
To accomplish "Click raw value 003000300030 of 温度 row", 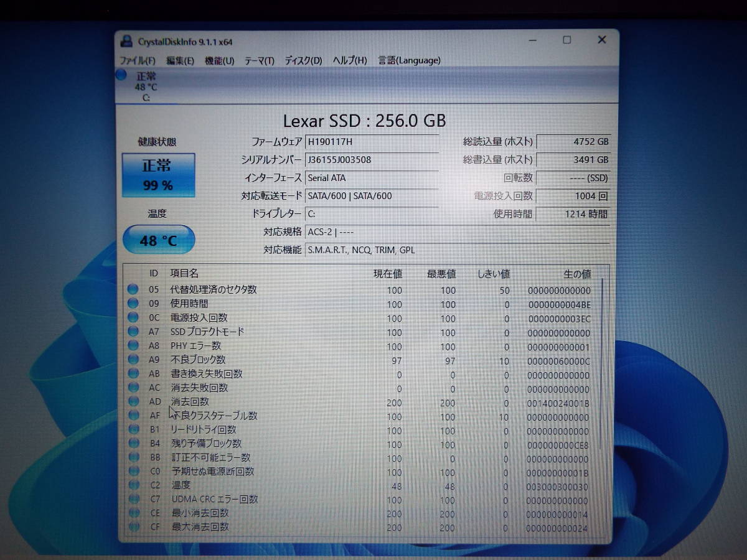I will tap(558, 486).
